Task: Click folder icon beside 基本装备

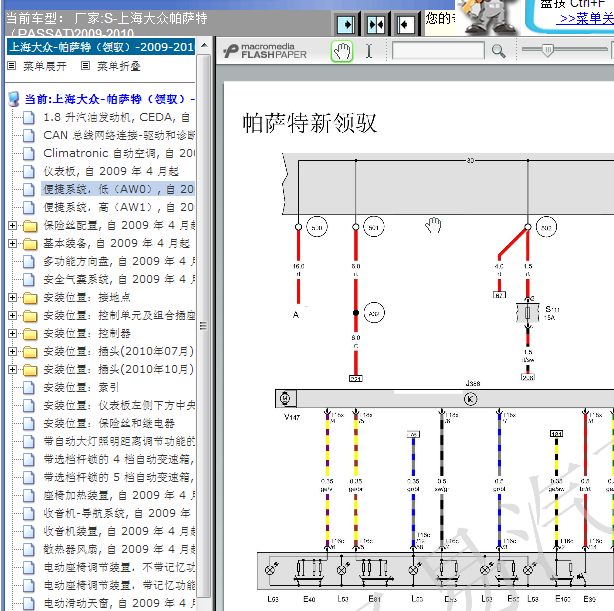Action: [30, 244]
